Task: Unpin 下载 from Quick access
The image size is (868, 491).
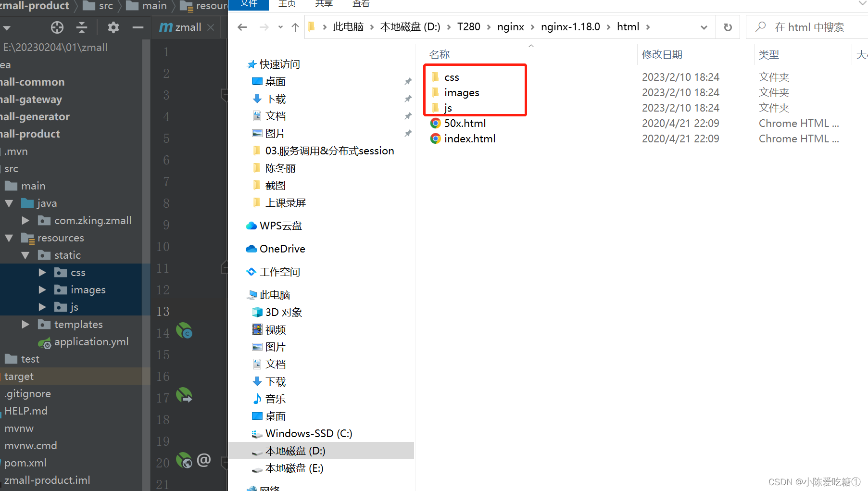Action: [408, 99]
